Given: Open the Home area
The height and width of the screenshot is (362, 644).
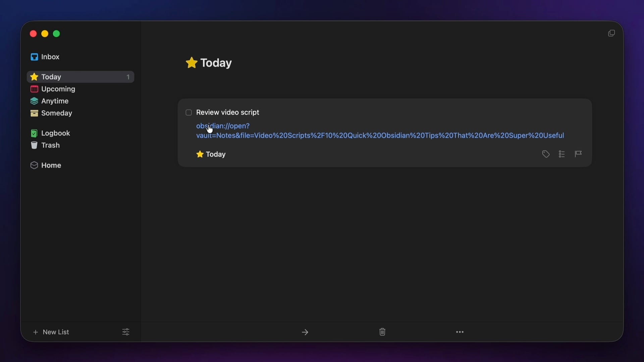Looking at the screenshot, I should tap(51, 166).
